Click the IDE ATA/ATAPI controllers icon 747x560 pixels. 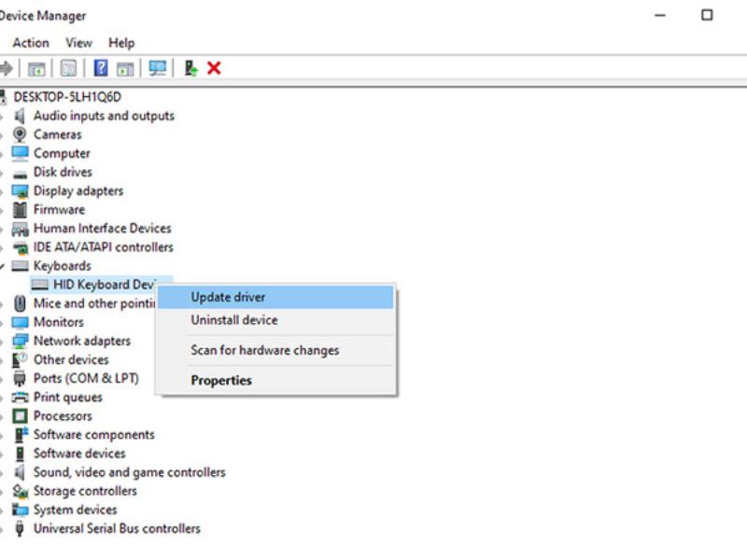[20, 247]
